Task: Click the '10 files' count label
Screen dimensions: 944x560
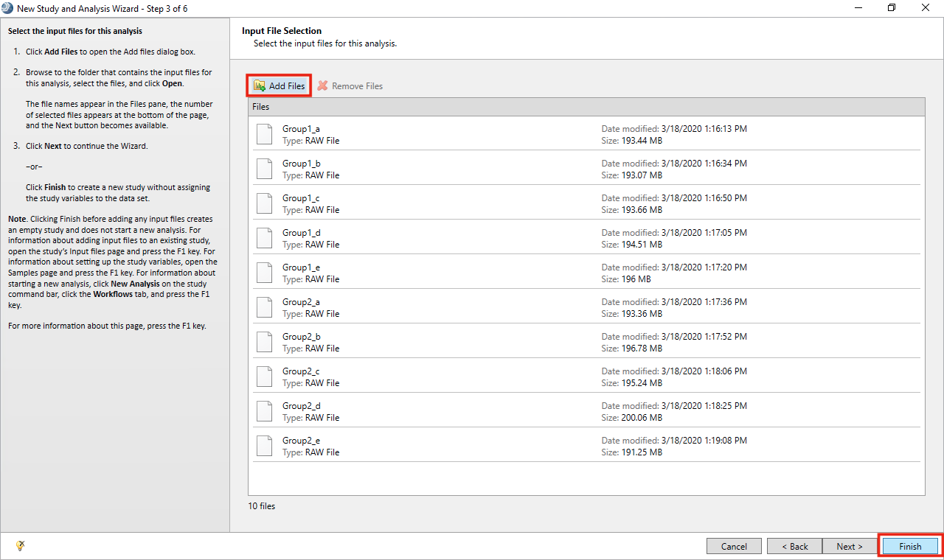Action: [x=262, y=506]
